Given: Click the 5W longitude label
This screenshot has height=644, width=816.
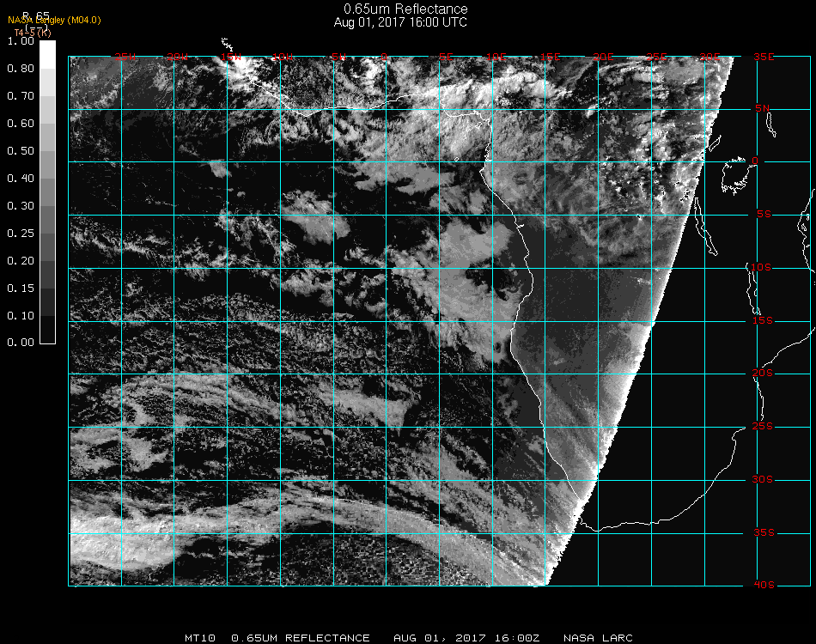Looking at the screenshot, I should point(338,57).
